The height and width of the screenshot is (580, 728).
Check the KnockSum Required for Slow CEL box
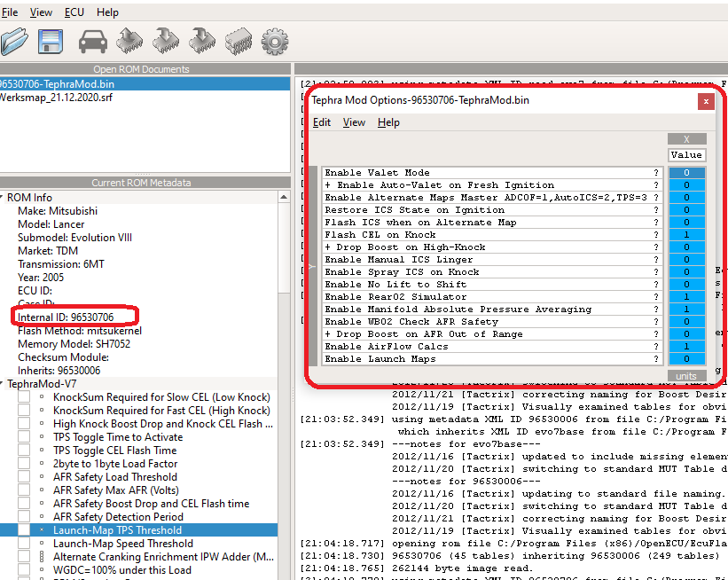24,397
